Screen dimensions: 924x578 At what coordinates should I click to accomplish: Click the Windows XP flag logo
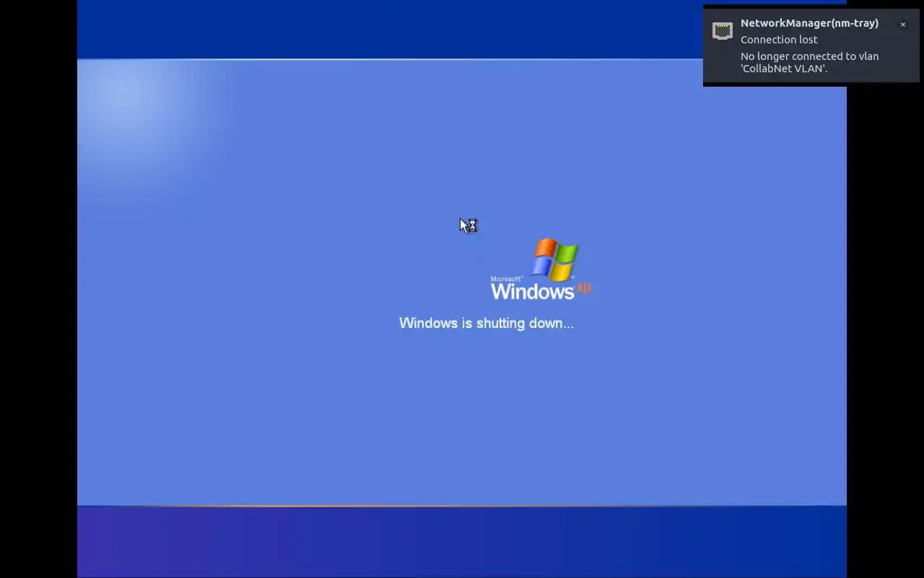(x=554, y=259)
